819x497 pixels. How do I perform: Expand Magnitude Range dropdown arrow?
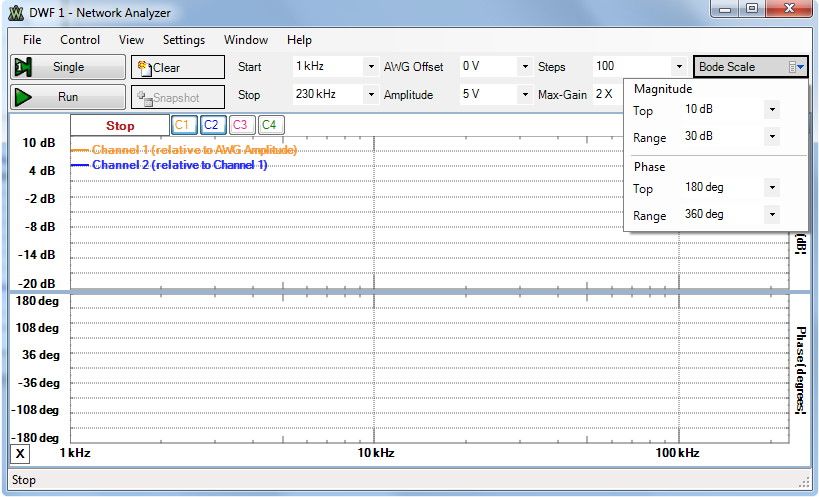coord(772,137)
